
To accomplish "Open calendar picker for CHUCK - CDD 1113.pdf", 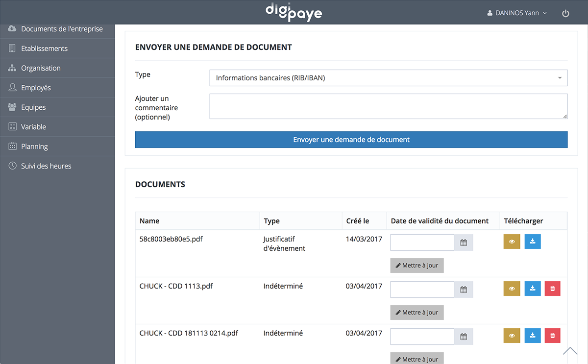I will tap(464, 290).
